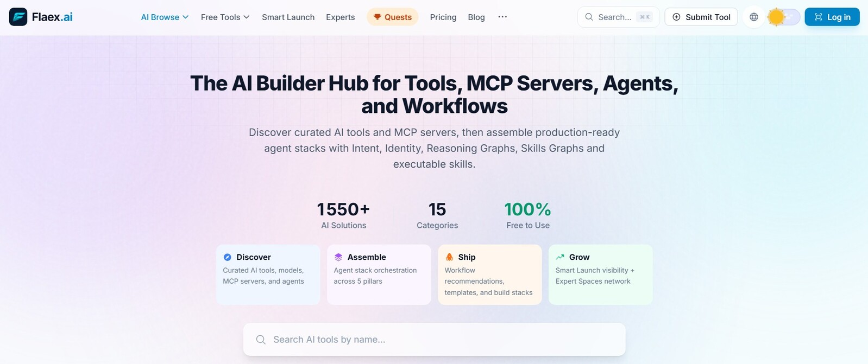Click the Log in button

832,17
